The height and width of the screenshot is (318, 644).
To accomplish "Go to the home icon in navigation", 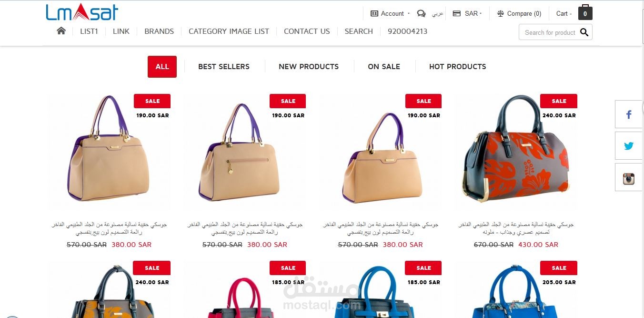I will pyautogui.click(x=61, y=31).
